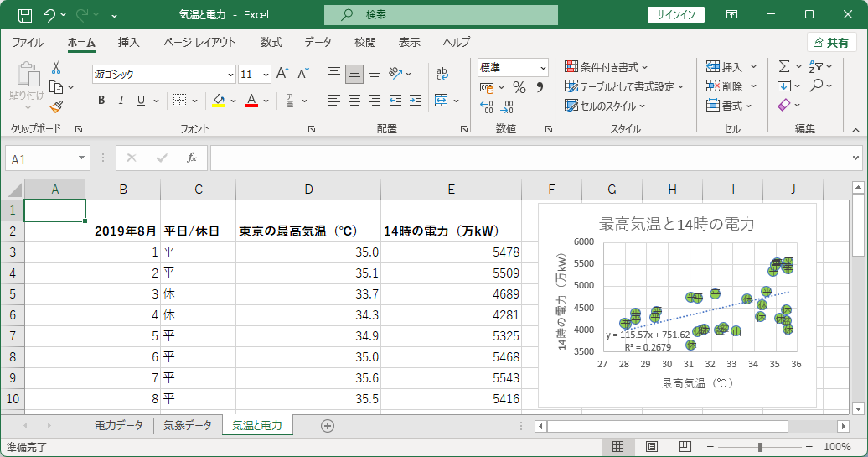Screen dimensions: 868x457
Task: Toggle Italic formatting
Action: pos(121,101)
